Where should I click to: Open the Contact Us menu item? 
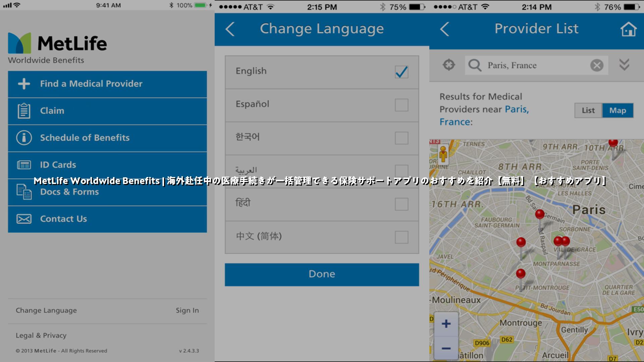107,219
